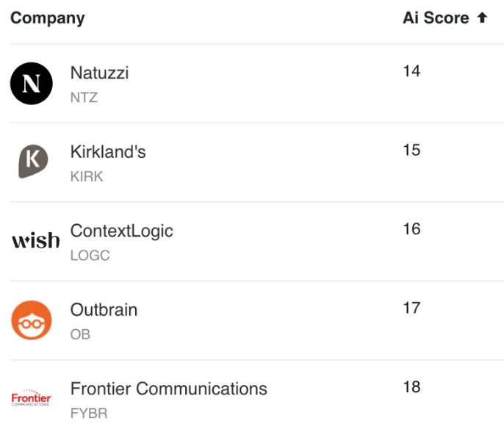Click the Natuzzi black N logo
Screen dimensions: 504x432
(32, 83)
